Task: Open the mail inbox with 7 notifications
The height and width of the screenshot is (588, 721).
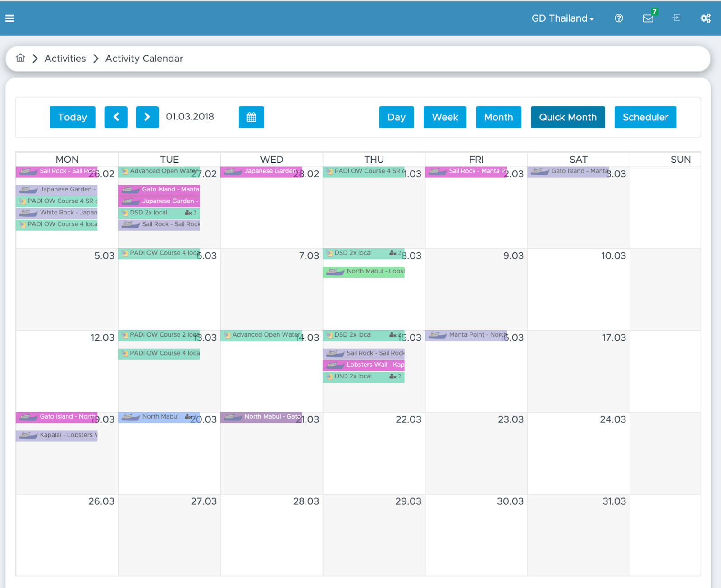Action: click(x=648, y=18)
